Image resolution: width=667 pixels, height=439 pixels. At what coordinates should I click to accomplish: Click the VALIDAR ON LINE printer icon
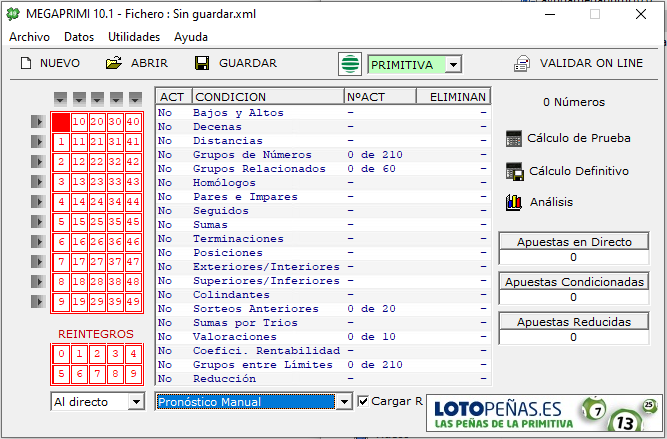point(522,63)
